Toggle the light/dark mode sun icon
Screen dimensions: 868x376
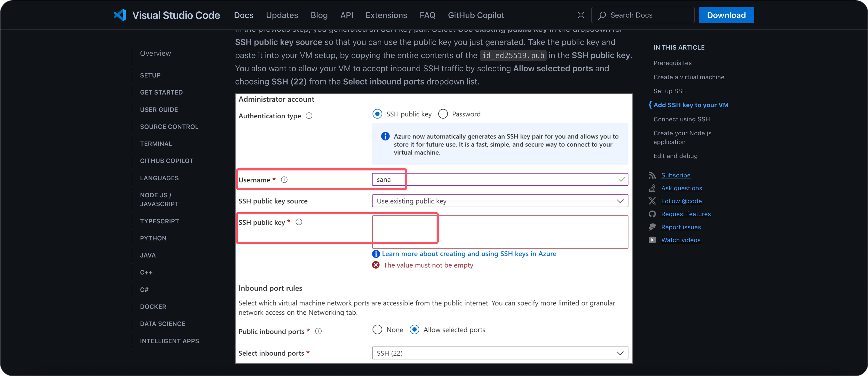tap(581, 15)
